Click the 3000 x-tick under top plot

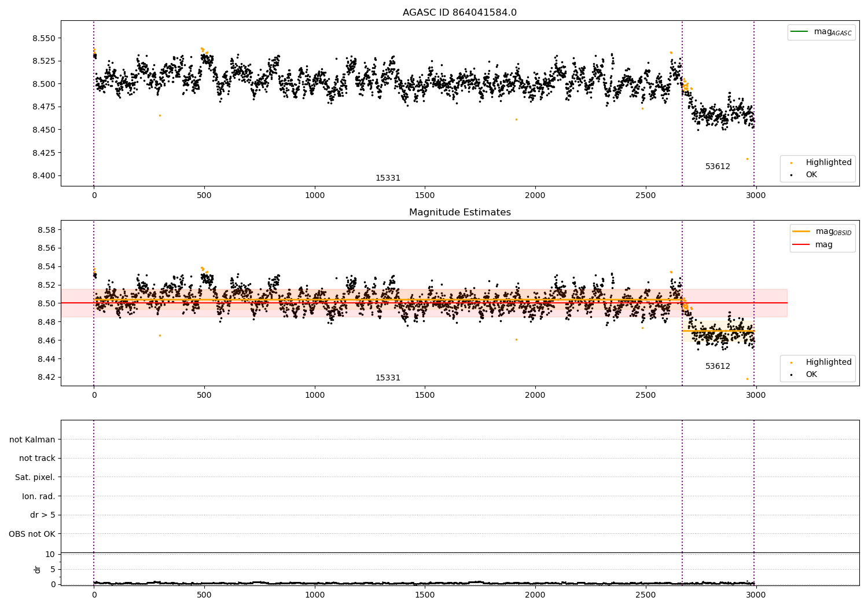pyautogui.click(x=756, y=196)
